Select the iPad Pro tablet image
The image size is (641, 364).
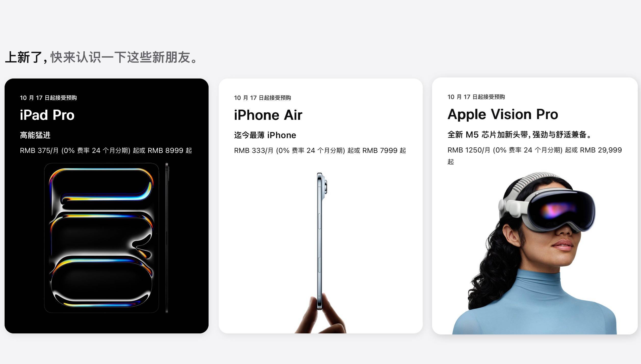point(106,238)
